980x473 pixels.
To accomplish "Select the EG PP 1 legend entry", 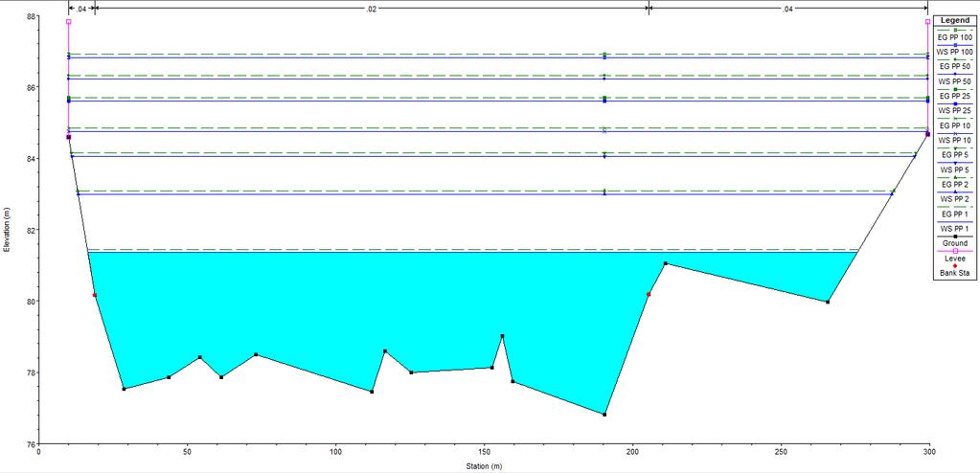I will [955, 214].
